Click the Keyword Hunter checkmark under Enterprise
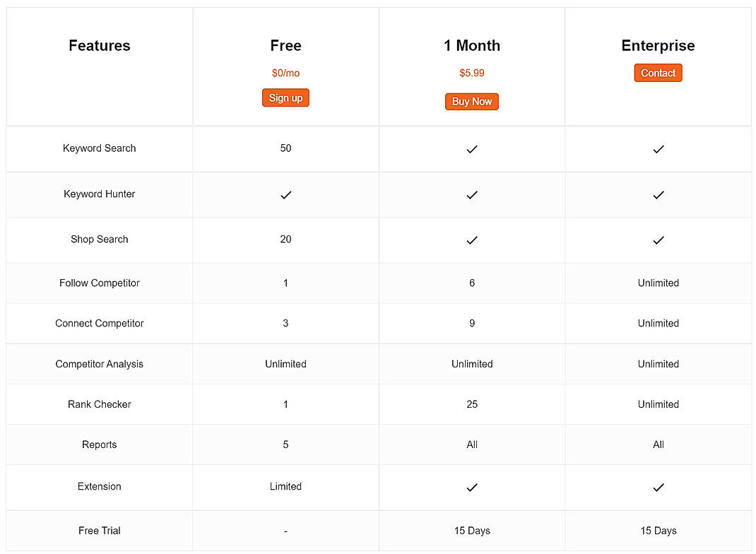 pos(658,195)
